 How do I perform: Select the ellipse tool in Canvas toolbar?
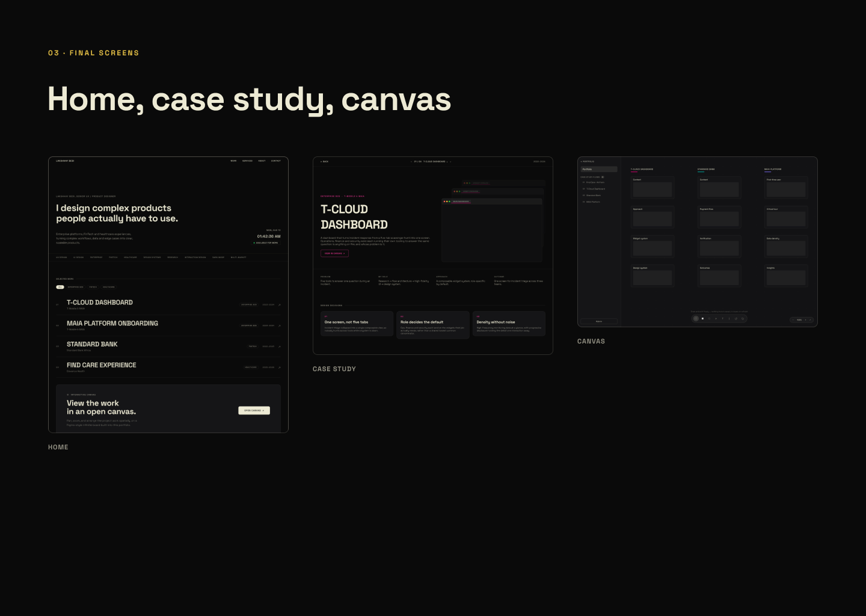tap(709, 319)
